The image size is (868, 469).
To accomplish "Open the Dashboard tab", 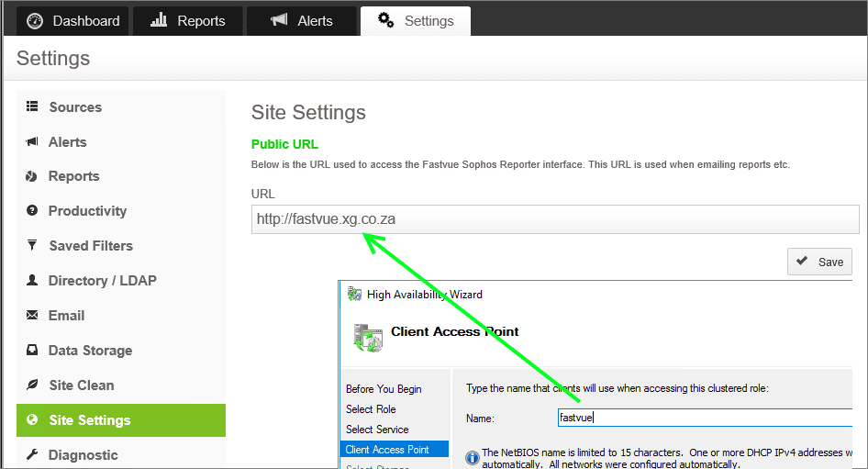I will pyautogui.click(x=72, y=21).
